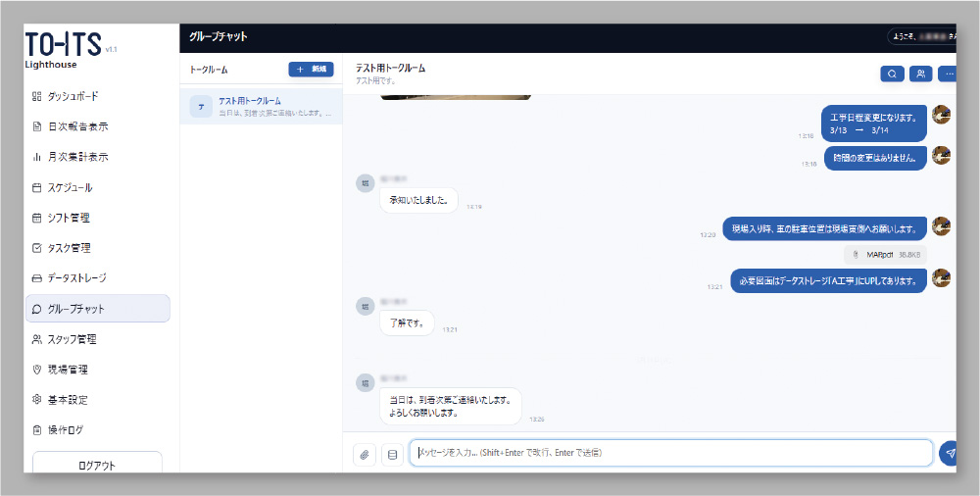Open スケジュール from the sidebar
Viewport: 980px width, 496px height.
[70, 187]
